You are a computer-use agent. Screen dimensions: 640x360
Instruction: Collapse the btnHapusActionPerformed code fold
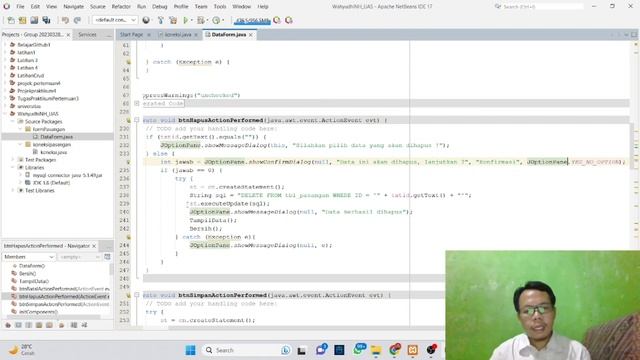tap(137, 120)
